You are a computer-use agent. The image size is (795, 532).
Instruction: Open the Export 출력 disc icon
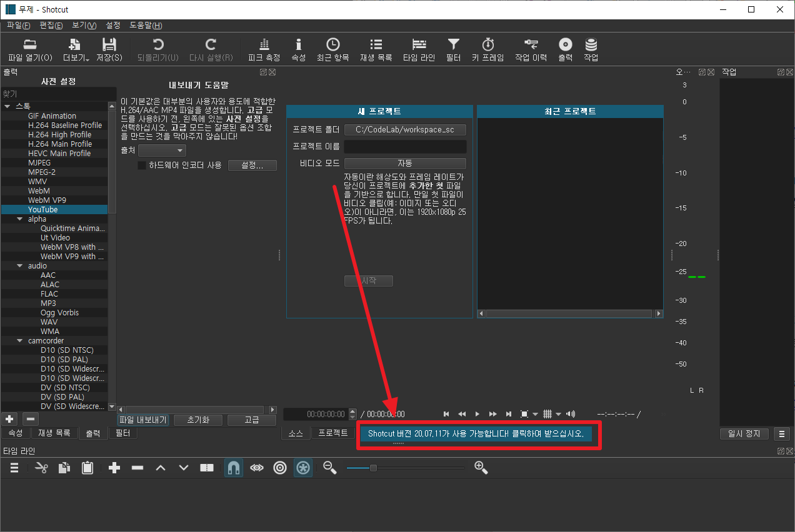(565, 44)
